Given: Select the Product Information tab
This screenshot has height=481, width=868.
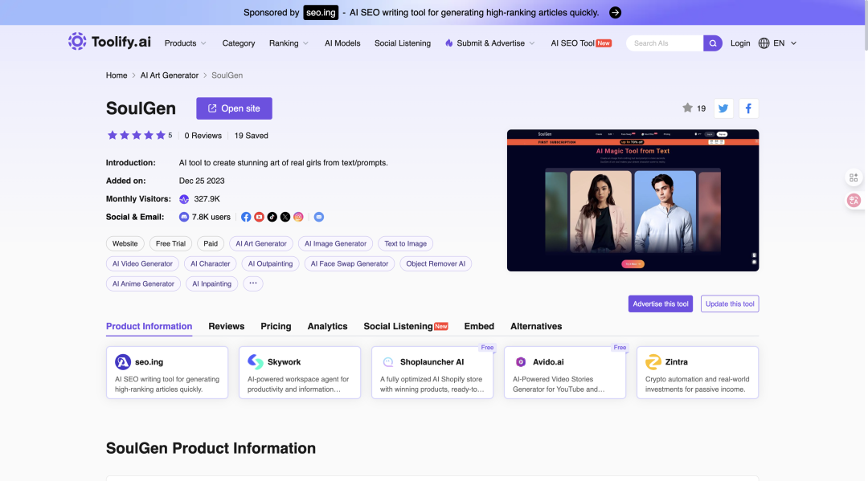Looking at the screenshot, I should tap(149, 326).
